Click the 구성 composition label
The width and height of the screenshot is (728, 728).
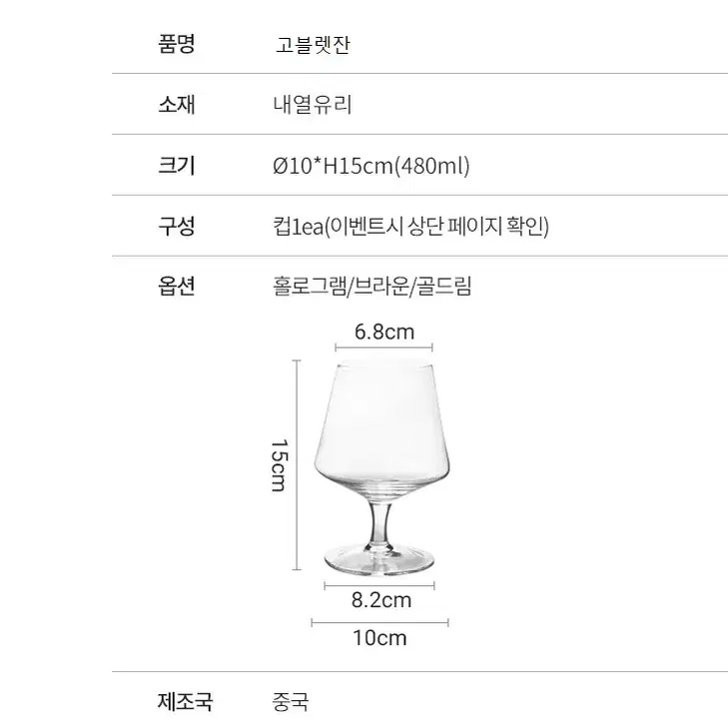[x=177, y=226]
